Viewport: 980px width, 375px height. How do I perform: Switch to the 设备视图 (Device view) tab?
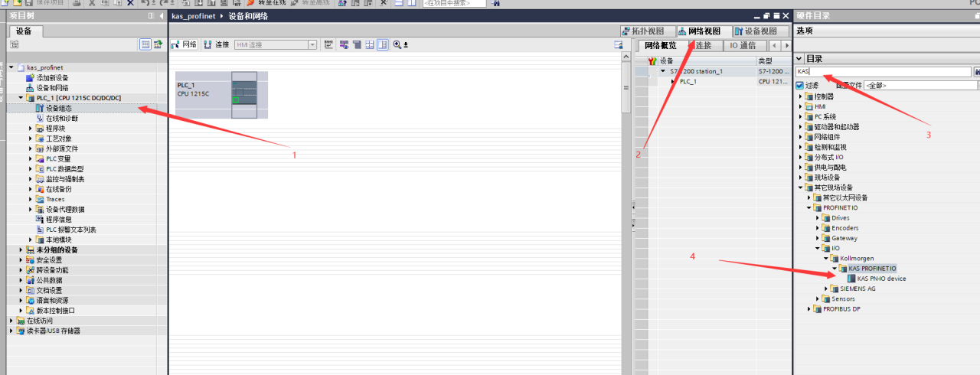[x=755, y=31]
